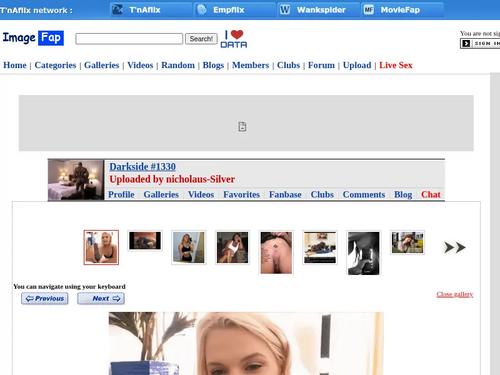The image size is (500, 375).
Task: Open Wankspider in the network bar
Action: coord(319,10)
